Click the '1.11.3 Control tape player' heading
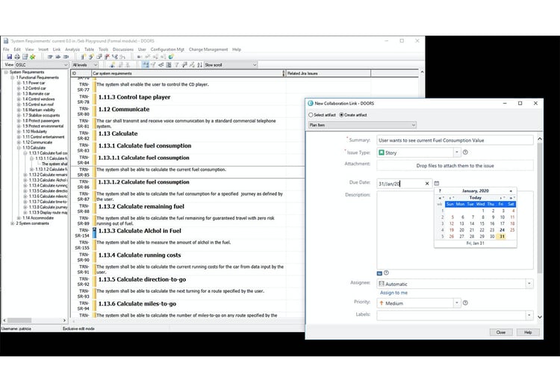Image resolution: width=560 pixels, height=392 pixels. coord(134,97)
